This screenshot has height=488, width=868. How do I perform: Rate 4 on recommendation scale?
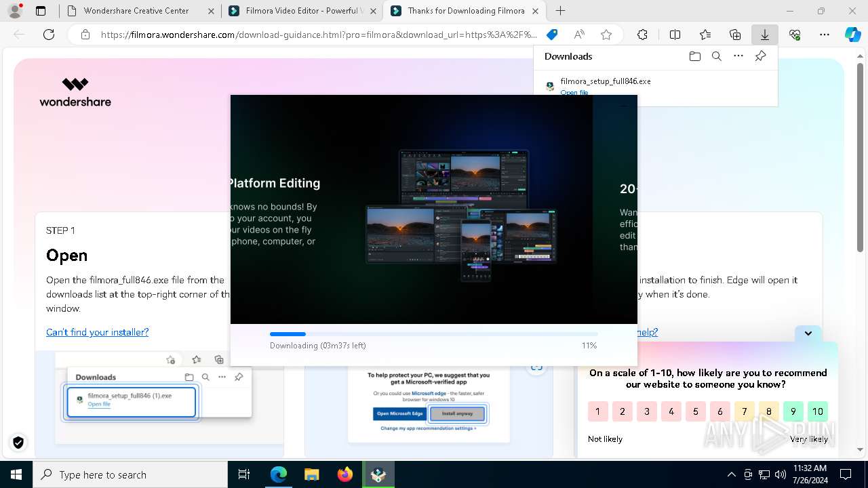coord(671,411)
